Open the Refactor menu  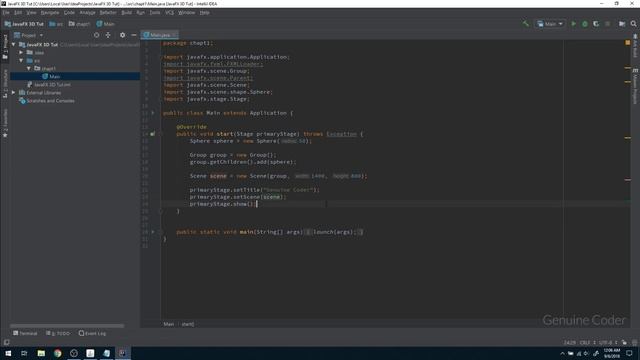pos(108,13)
